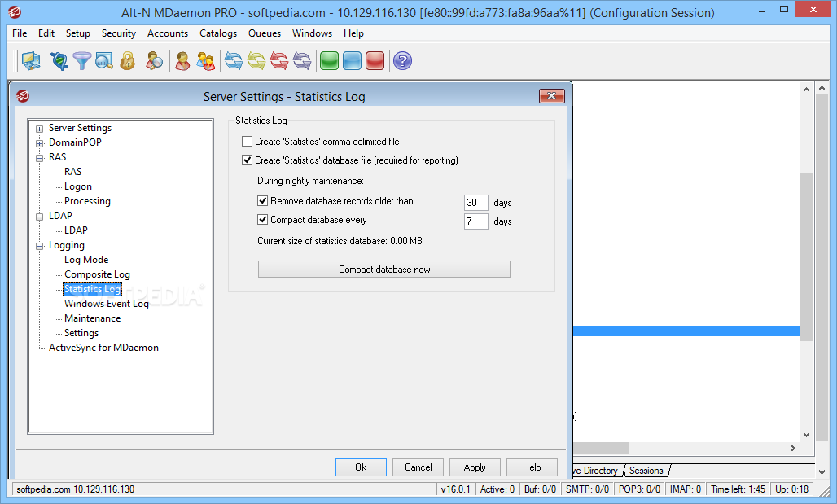Select Processing in the tree
Image resolution: width=837 pixels, height=504 pixels.
88,201
